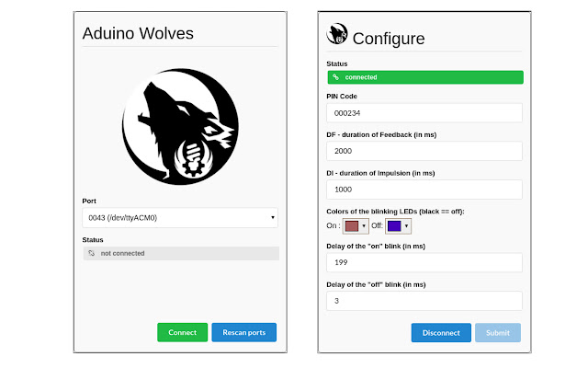Click the PIN Code label
The image size is (588, 368).
click(342, 97)
